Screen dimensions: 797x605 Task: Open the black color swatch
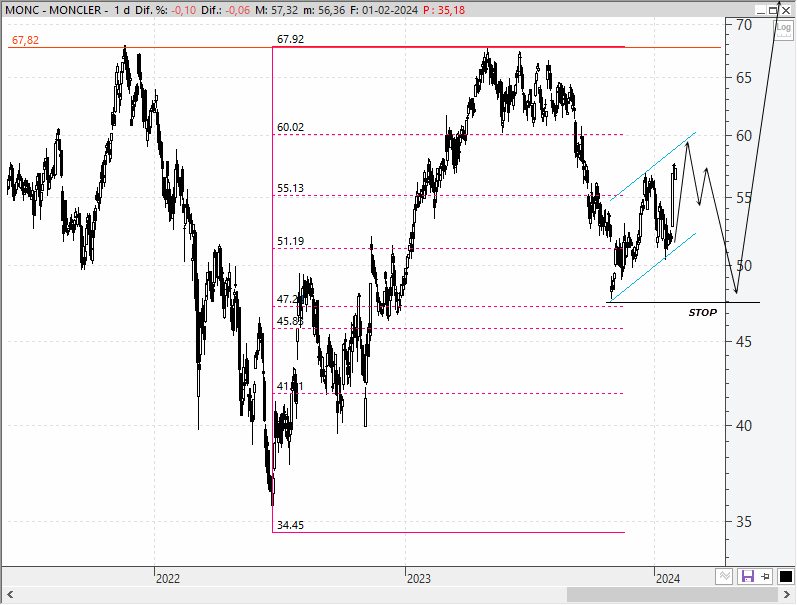[x=785, y=576]
